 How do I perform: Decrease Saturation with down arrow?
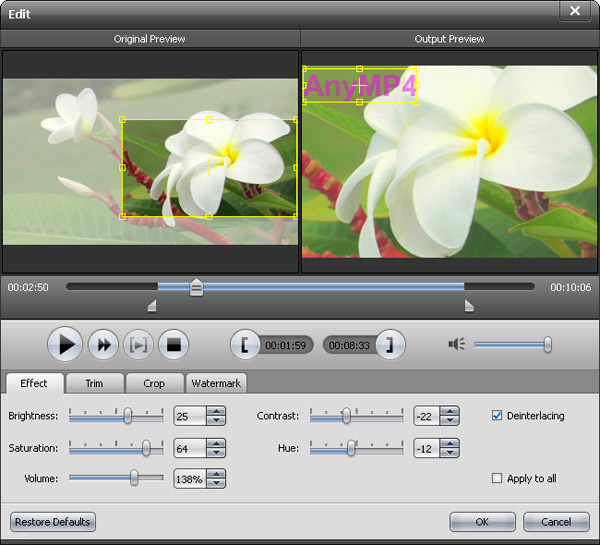pyautogui.click(x=216, y=453)
